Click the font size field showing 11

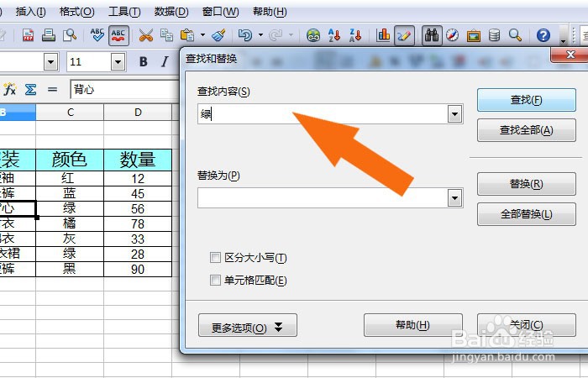tap(89, 62)
